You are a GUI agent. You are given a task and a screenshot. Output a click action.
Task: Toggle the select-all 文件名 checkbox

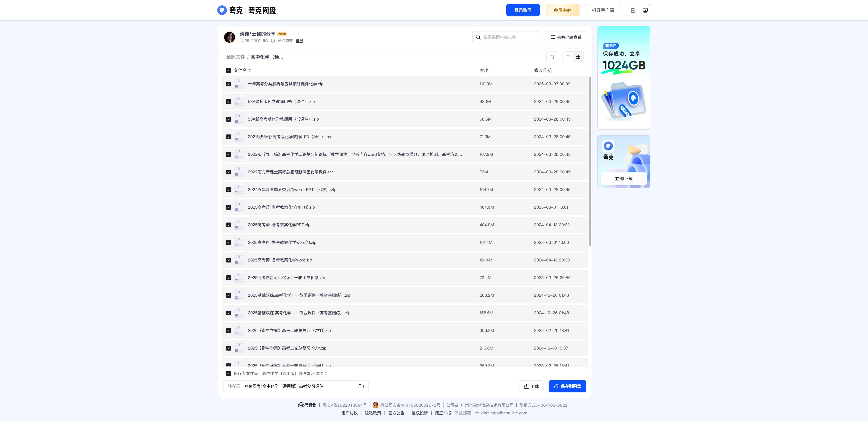[x=229, y=70]
